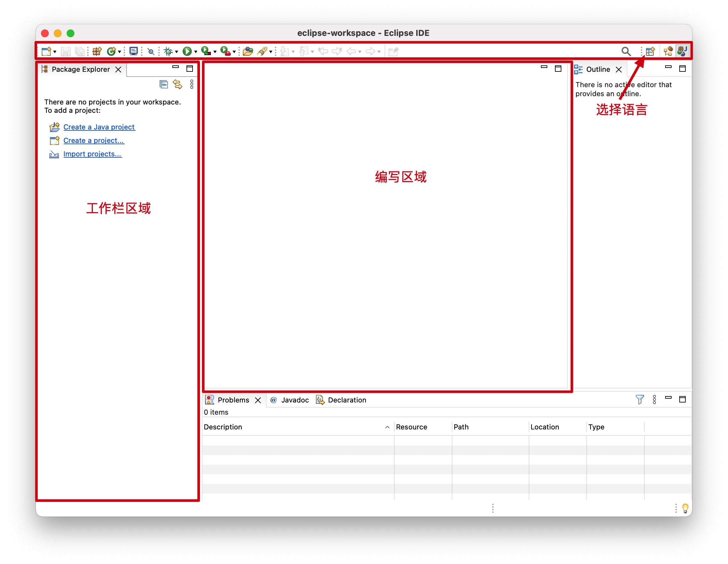Select the Java perspective button
The image size is (728, 564).
(x=682, y=51)
